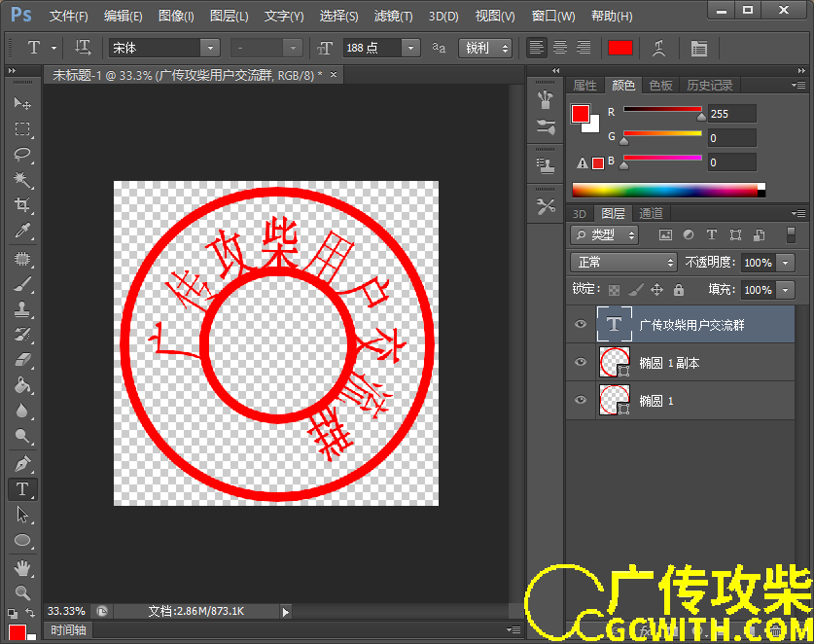Click the color spectrum ramp bar
The width and height of the screenshot is (814, 644).
(669, 190)
